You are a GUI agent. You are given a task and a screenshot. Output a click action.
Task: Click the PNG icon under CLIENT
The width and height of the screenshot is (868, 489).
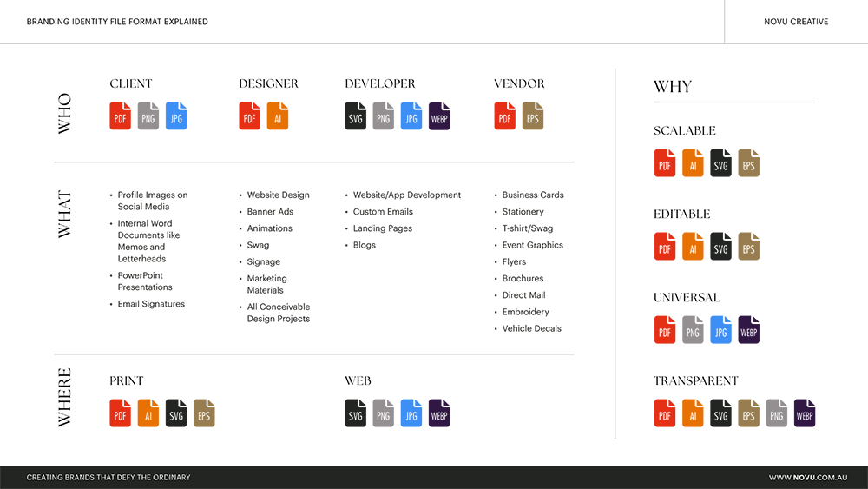pos(148,116)
